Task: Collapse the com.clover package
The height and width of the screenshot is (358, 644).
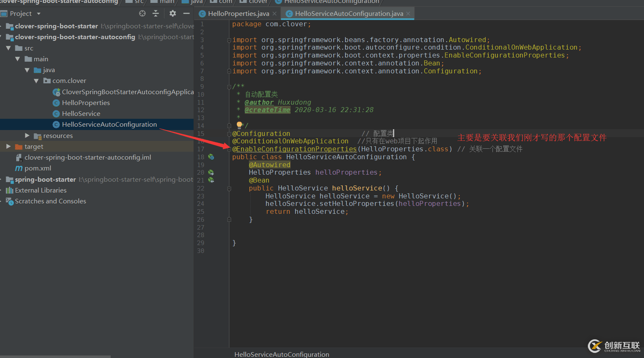Action: pyautogui.click(x=36, y=81)
